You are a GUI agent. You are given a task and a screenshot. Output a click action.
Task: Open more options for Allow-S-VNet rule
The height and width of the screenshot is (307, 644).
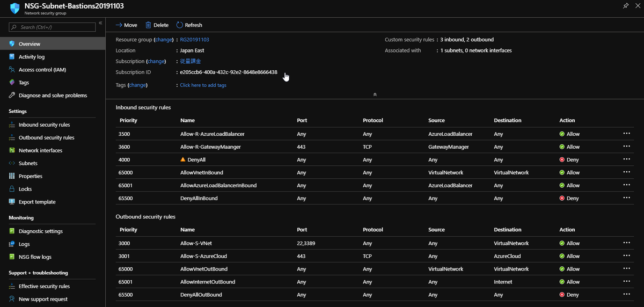pyautogui.click(x=626, y=243)
